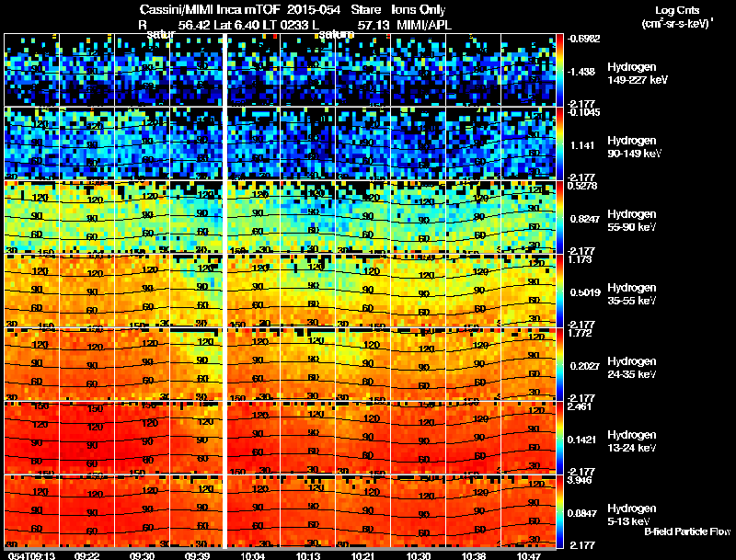The height and width of the screenshot is (560, 736).
Task: Click the 'B-field Particle Flow' caption
Action: click(687, 531)
